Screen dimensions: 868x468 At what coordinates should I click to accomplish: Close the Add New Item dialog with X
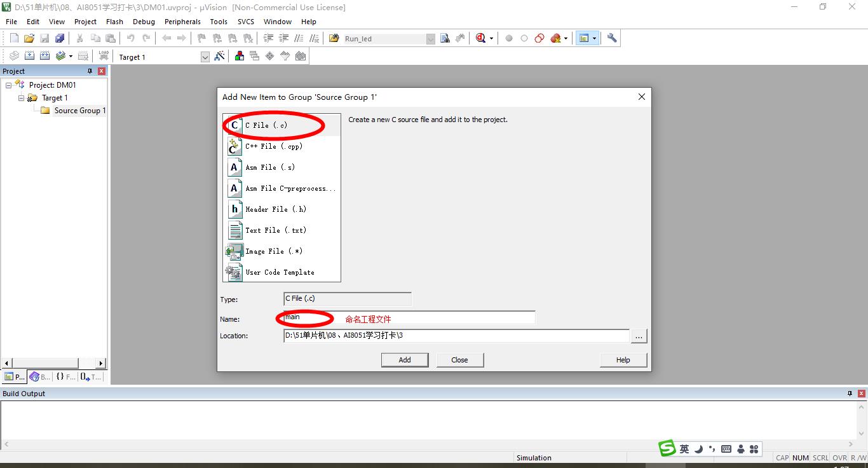[x=642, y=97]
